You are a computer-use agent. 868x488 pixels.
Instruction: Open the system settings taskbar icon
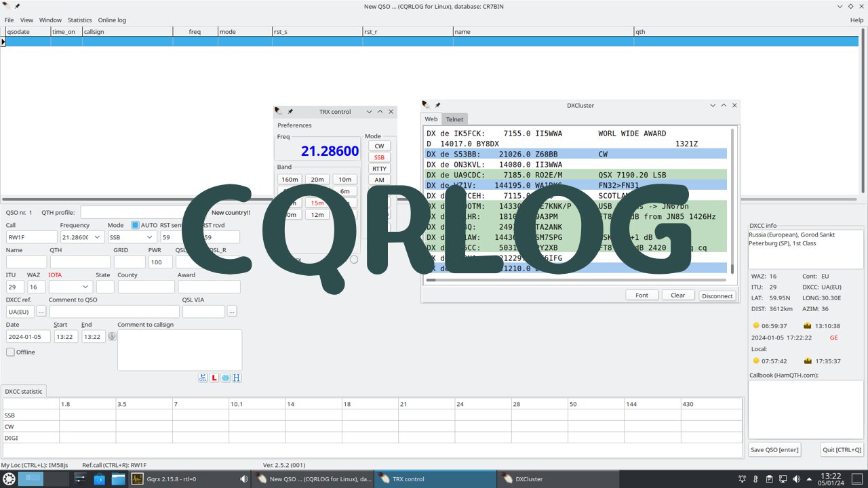[x=80, y=479]
